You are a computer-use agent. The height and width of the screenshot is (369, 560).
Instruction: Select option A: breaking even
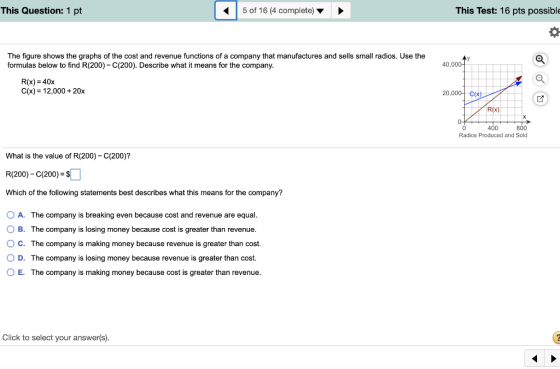[11, 215]
